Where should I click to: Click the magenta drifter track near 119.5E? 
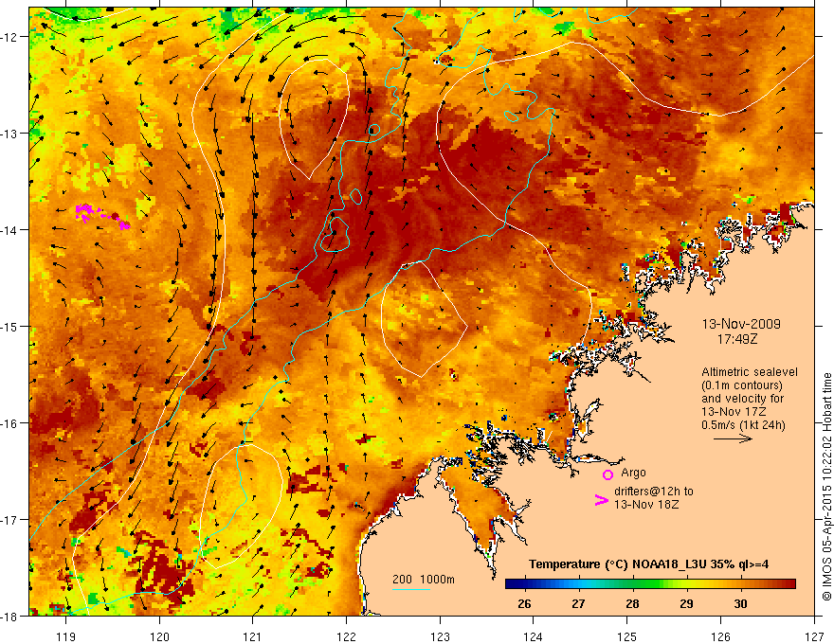(101, 215)
